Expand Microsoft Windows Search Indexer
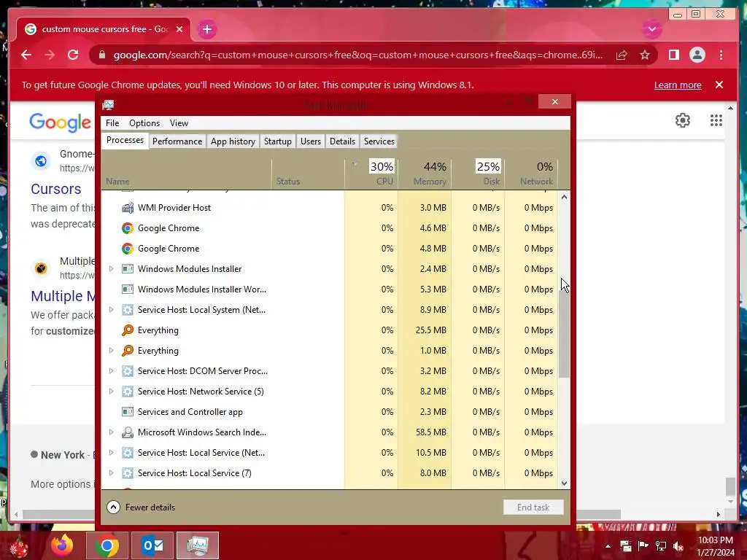This screenshot has width=747, height=560. coord(111,432)
